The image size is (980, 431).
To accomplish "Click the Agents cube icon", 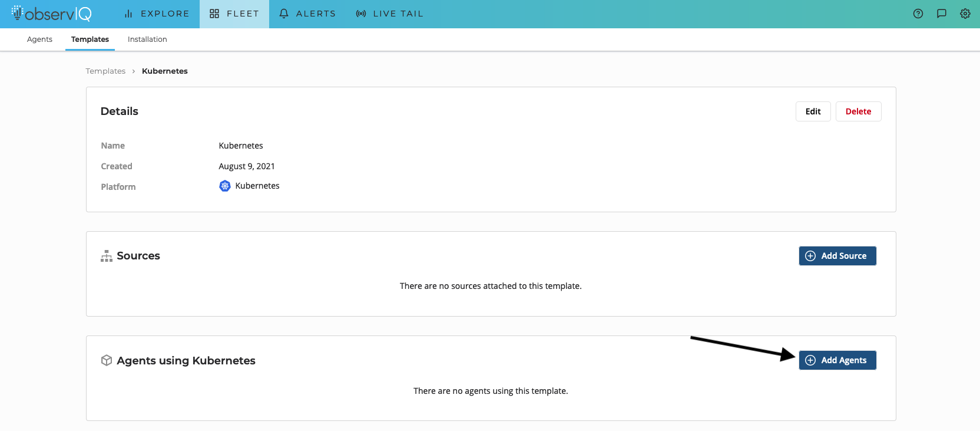I will (x=107, y=360).
